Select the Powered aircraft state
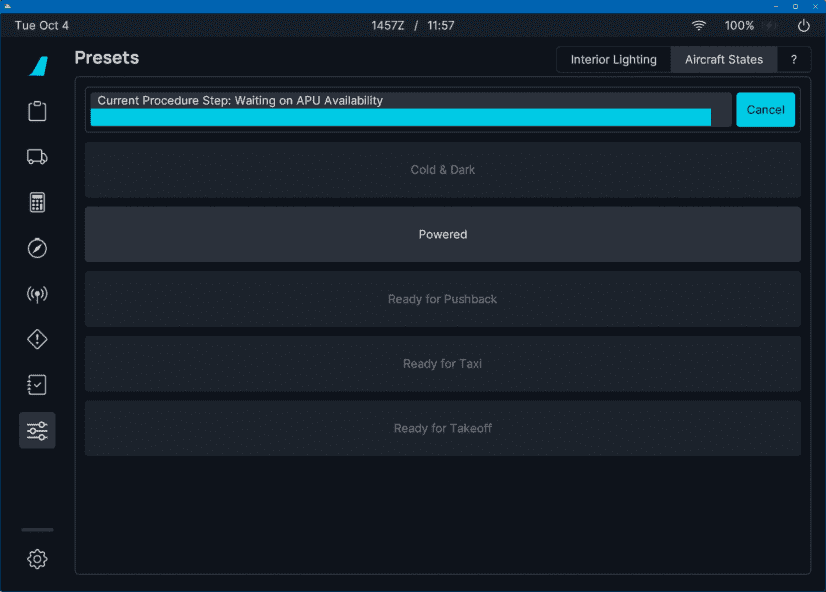This screenshot has width=826, height=592. (x=442, y=235)
